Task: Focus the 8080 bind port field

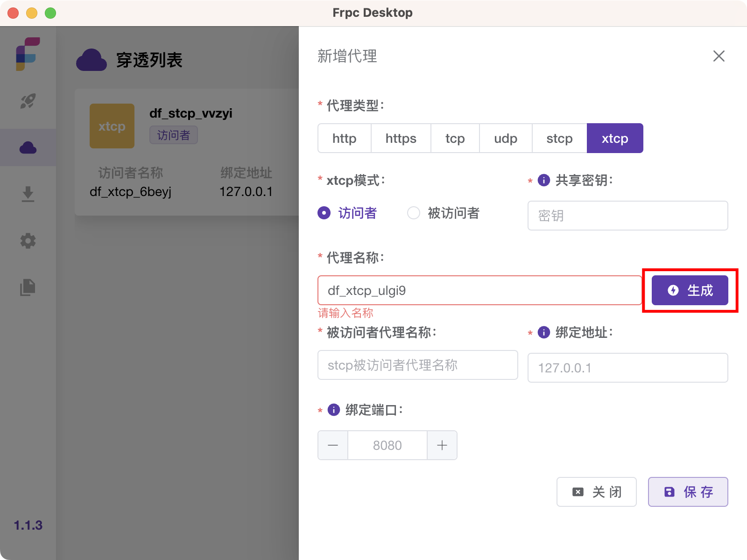Action: tap(388, 445)
